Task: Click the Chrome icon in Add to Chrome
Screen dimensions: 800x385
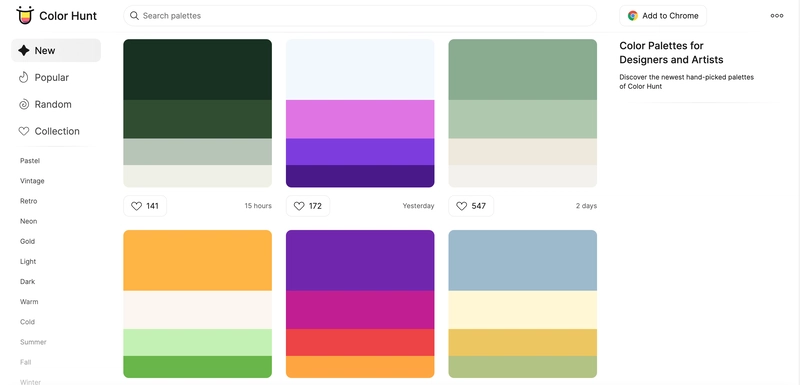Action: (x=633, y=16)
